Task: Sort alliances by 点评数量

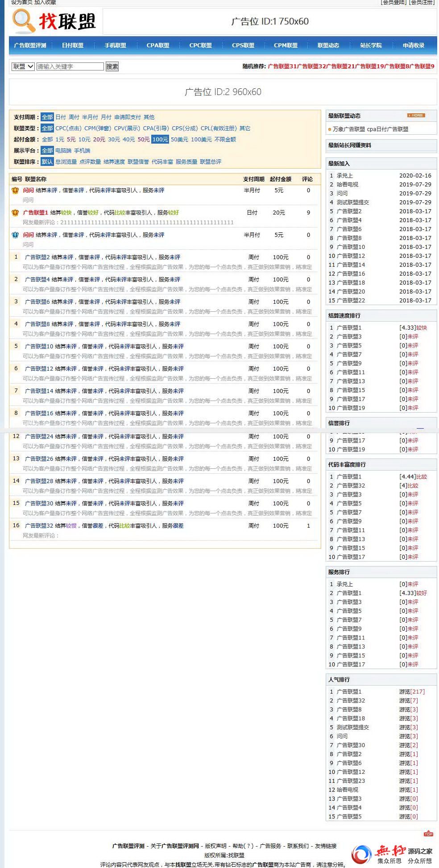Action: [x=90, y=162]
